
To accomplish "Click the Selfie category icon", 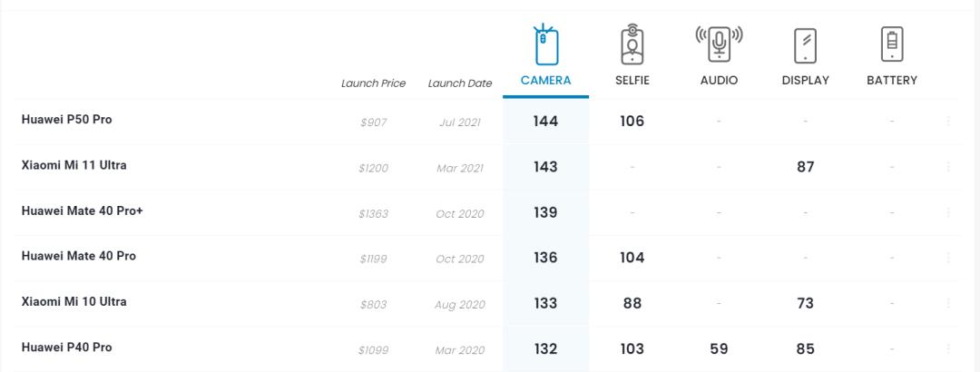I will 632,45.
